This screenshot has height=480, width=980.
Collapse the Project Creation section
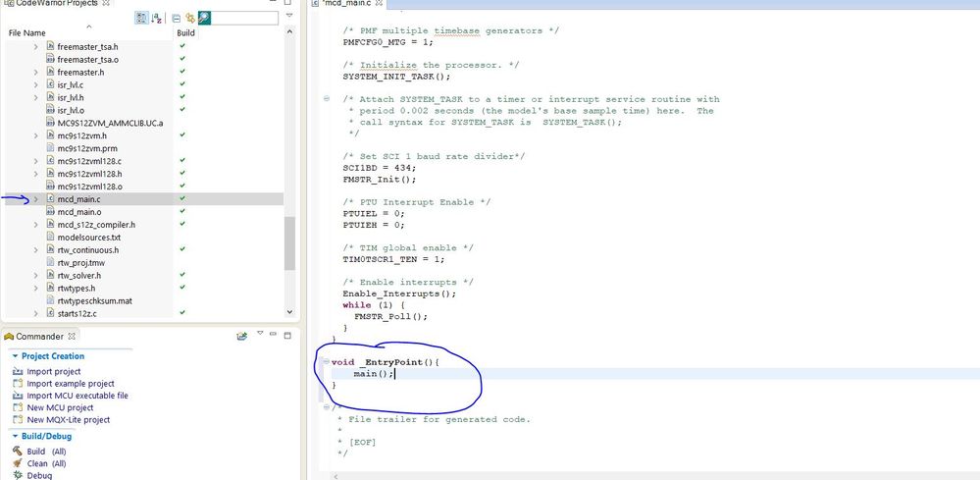pos(15,355)
